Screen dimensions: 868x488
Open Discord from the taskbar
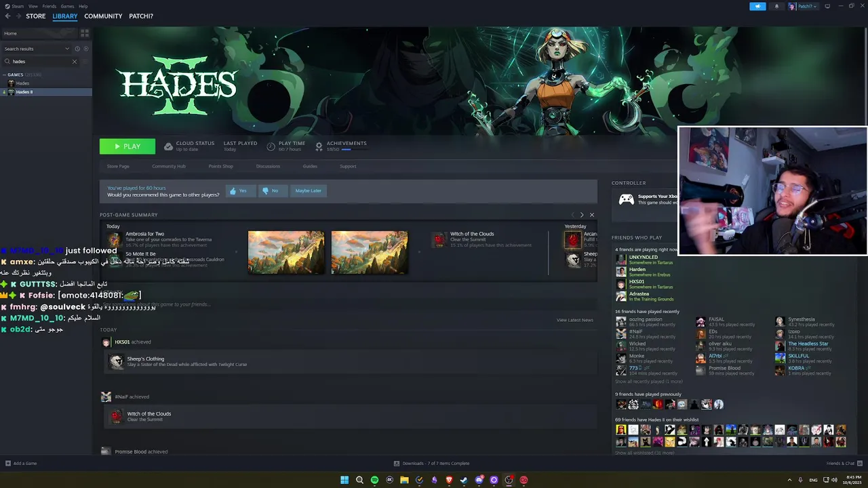coord(479,480)
